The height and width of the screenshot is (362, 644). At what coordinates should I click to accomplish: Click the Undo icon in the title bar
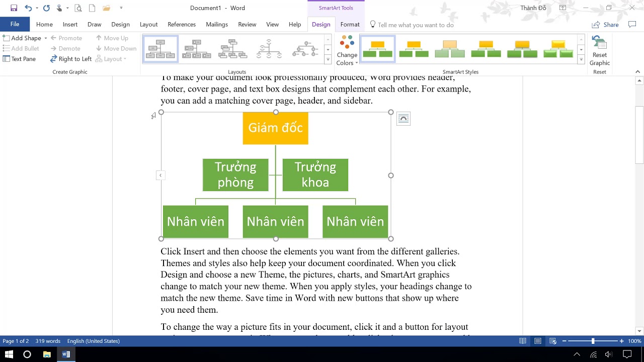(x=28, y=8)
